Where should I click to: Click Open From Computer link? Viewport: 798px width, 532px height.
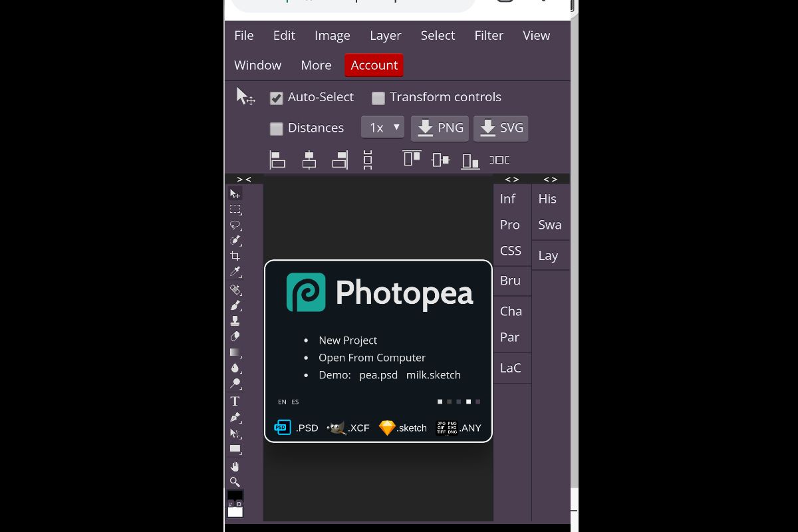[372, 357]
